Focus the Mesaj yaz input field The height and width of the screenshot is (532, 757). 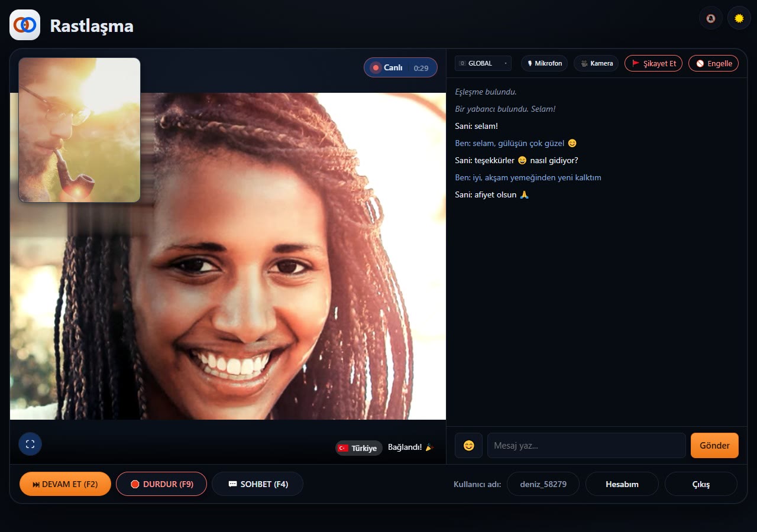pyautogui.click(x=587, y=446)
